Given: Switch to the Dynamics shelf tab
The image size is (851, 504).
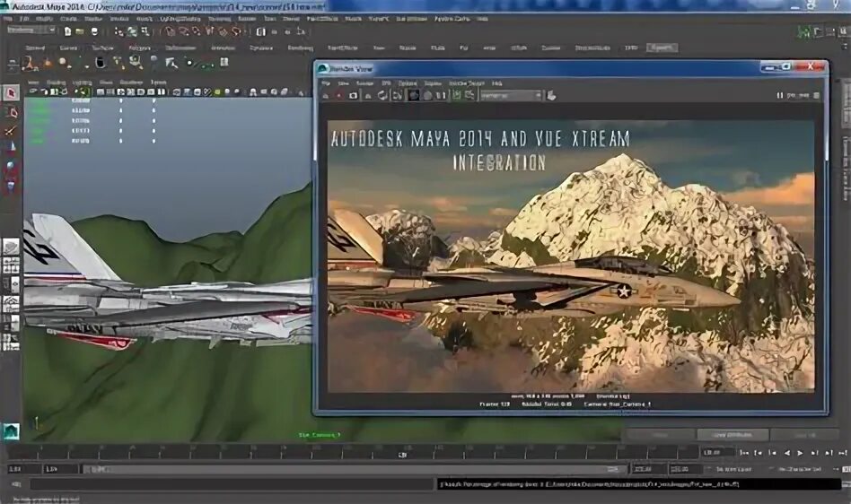Looking at the screenshot, I should pos(261,48).
